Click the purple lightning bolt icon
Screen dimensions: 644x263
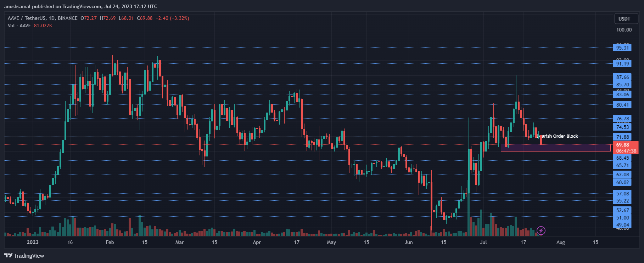pos(541,231)
